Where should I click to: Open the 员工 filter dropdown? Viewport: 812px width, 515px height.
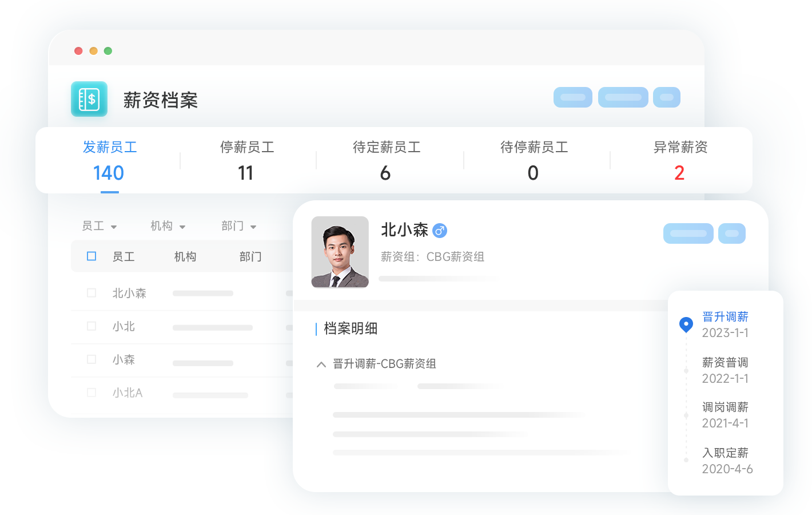pos(99,227)
